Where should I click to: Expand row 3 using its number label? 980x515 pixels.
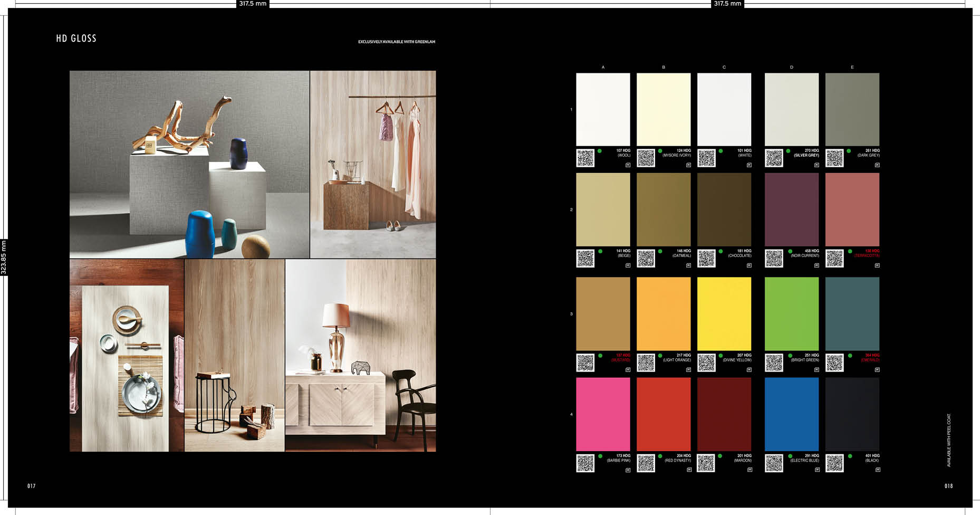(571, 314)
